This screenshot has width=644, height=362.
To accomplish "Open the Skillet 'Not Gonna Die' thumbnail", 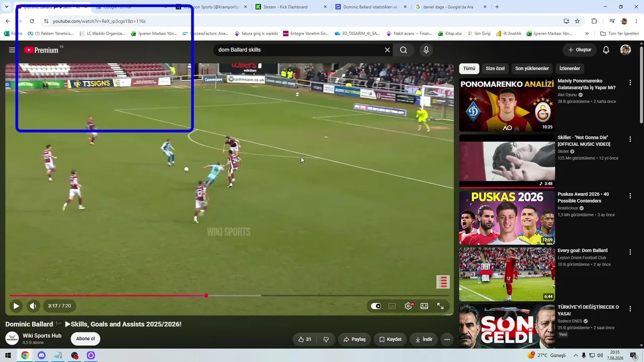I will [x=507, y=161].
